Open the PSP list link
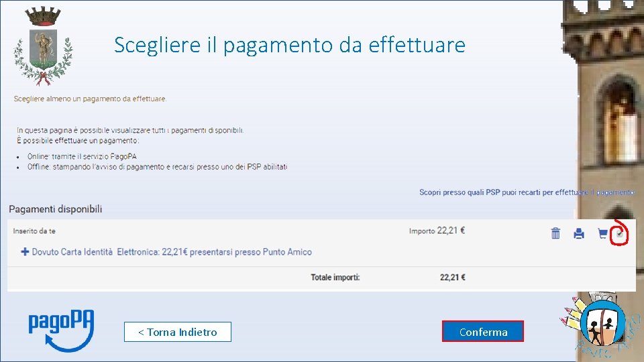Image resolution: width=644 pixels, height=362 pixels. click(x=526, y=192)
